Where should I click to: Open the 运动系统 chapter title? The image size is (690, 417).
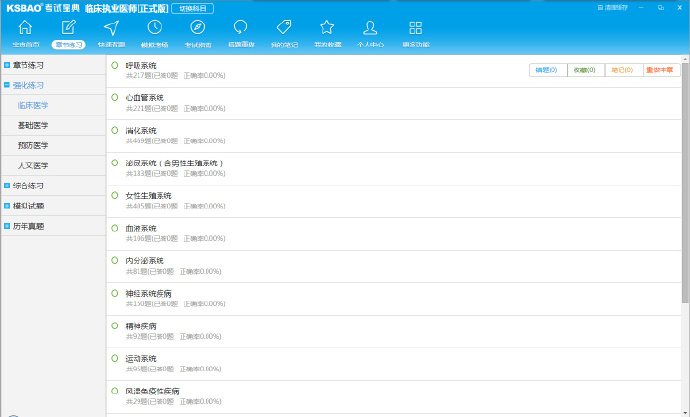tap(141, 358)
